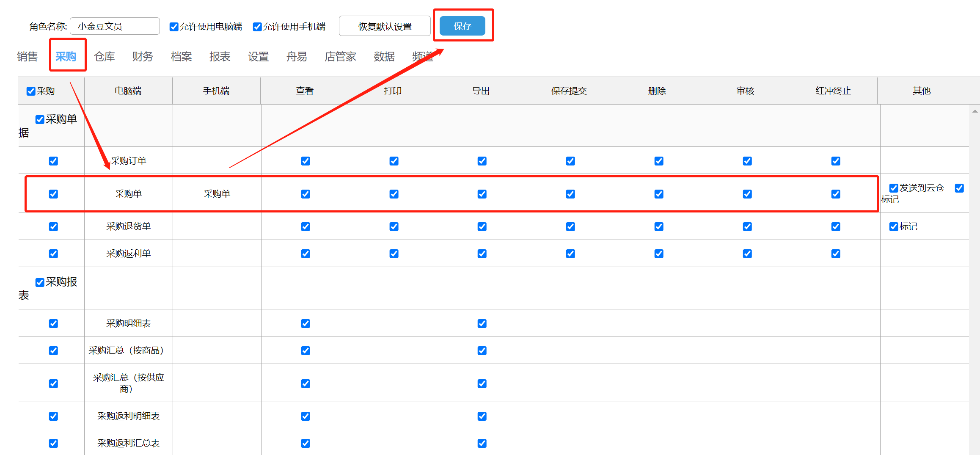This screenshot has height=455, width=980.
Task: Switch to the 仓库 tab
Action: click(x=104, y=56)
